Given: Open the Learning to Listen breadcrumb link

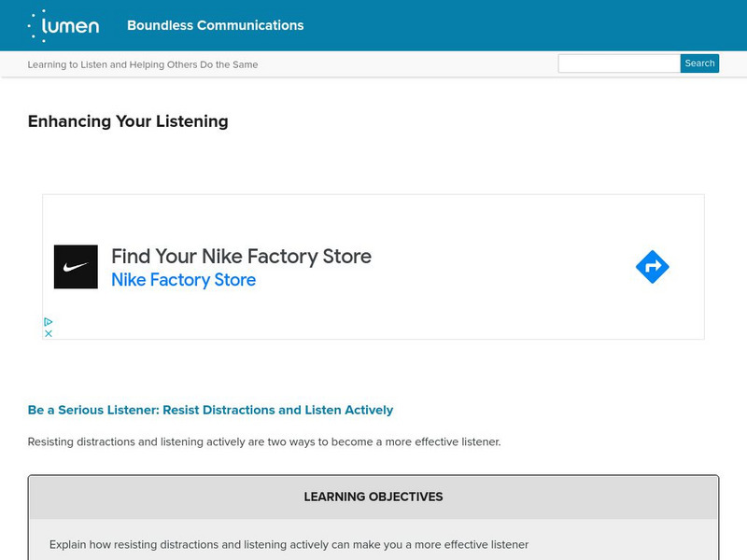Looking at the screenshot, I should pos(143,64).
